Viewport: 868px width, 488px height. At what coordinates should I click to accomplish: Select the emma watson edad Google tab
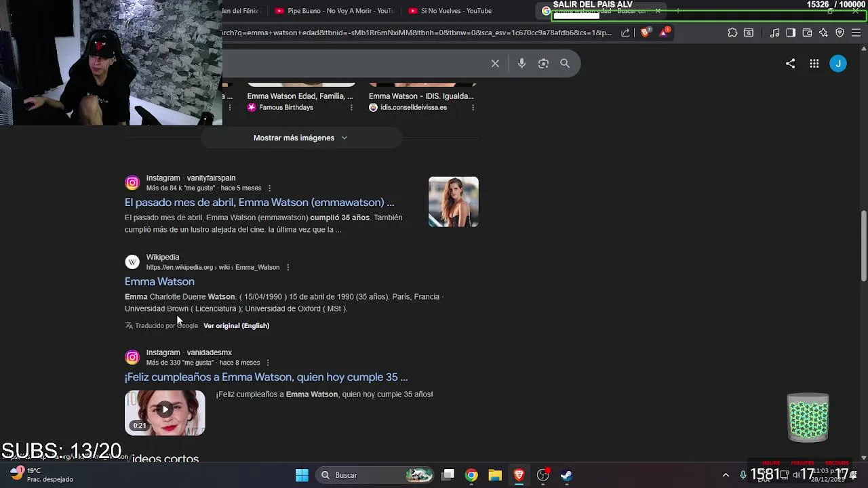pos(600,11)
